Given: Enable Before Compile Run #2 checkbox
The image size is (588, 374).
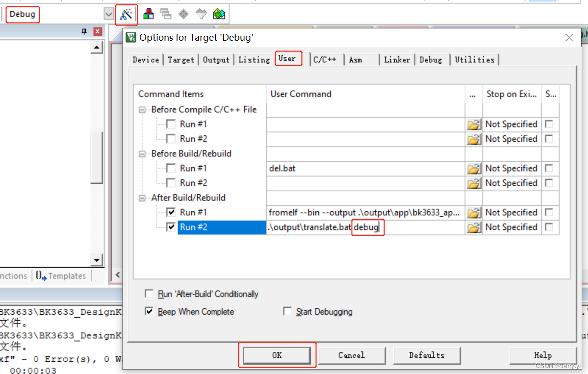Looking at the screenshot, I should (x=171, y=139).
